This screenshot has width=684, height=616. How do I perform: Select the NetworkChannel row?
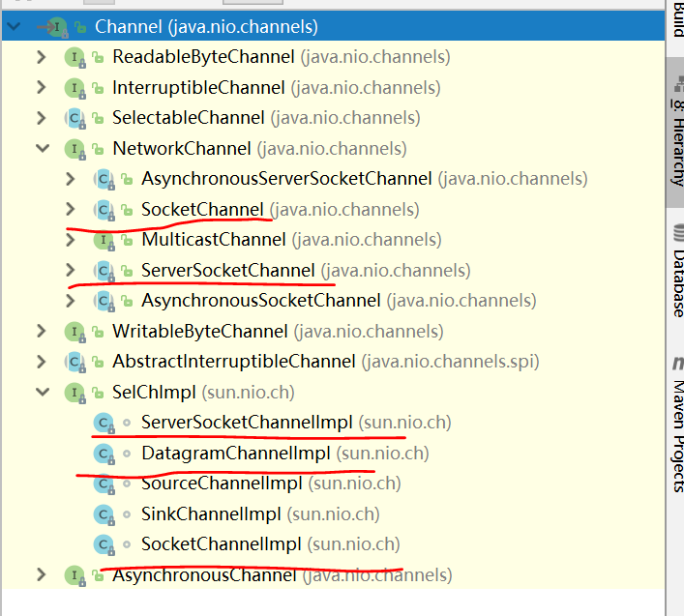click(x=333, y=148)
